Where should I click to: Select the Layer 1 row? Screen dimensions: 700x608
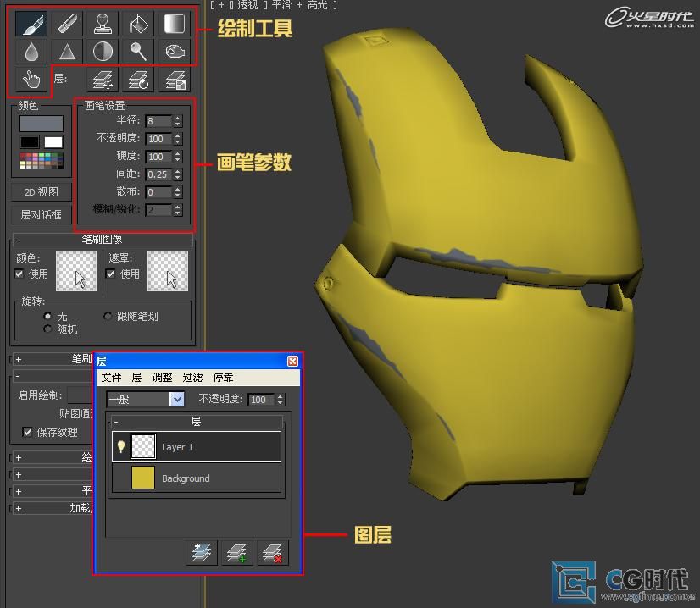coord(197,446)
